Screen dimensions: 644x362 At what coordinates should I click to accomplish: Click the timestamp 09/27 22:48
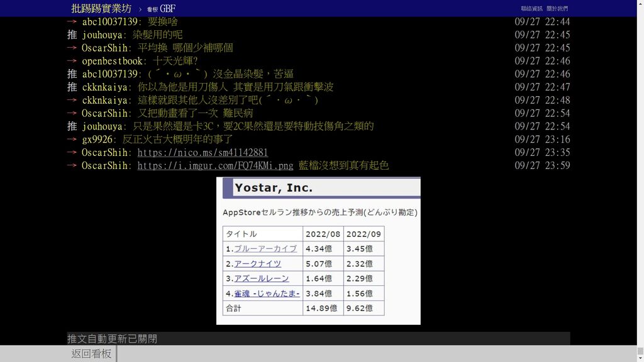[x=542, y=100]
